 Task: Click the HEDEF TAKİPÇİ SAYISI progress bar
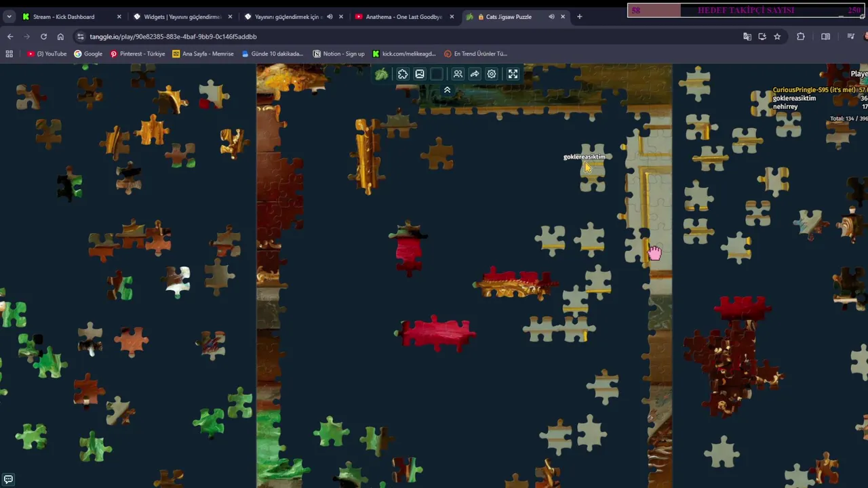pos(746,10)
